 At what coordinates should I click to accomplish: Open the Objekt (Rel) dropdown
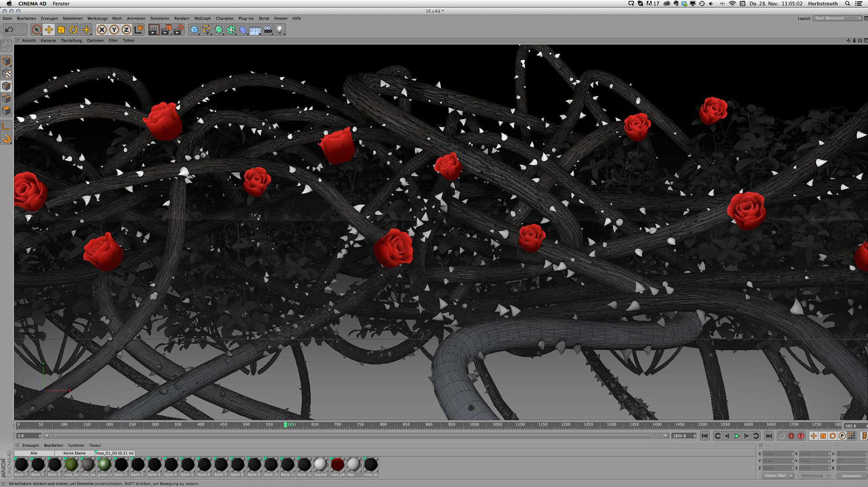coord(778,476)
